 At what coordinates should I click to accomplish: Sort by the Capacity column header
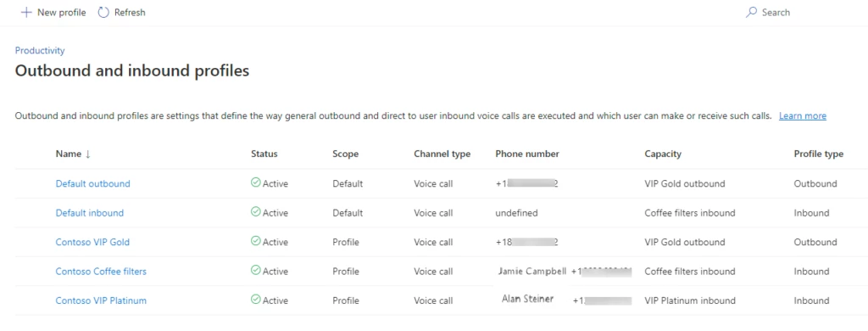pyautogui.click(x=663, y=154)
